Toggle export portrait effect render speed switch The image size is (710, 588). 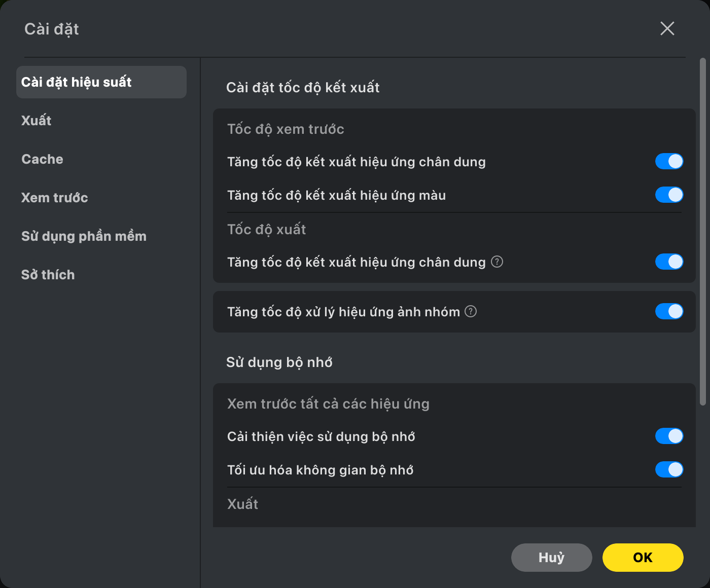pos(669,262)
